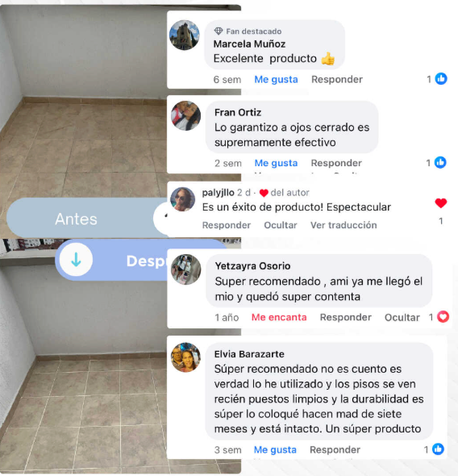458x476 pixels.
Task: Toggle Me gusta on Marcela Muñoz's comment
Action: (x=276, y=80)
